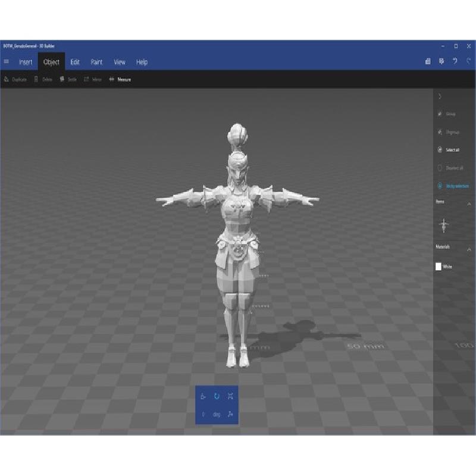The image size is (476, 476).
Task: Click the White material swatch
Action: tap(439, 267)
